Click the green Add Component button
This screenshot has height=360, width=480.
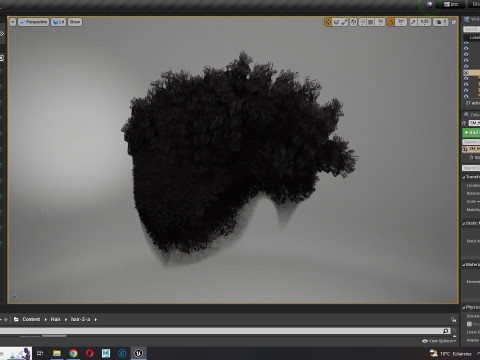pyautogui.click(x=471, y=133)
